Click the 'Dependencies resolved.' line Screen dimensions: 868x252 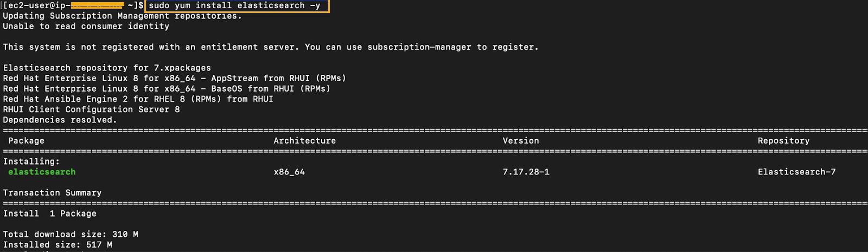click(60, 120)
